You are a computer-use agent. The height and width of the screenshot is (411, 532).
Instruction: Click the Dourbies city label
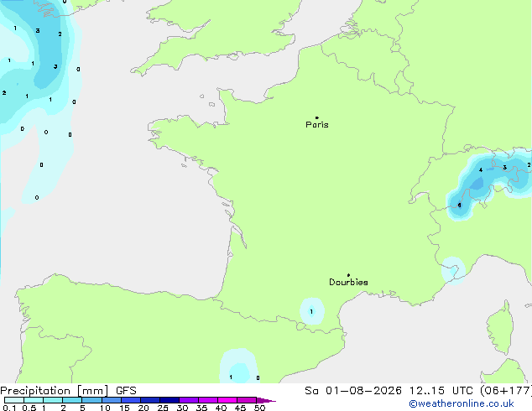[x=348, y=282]
